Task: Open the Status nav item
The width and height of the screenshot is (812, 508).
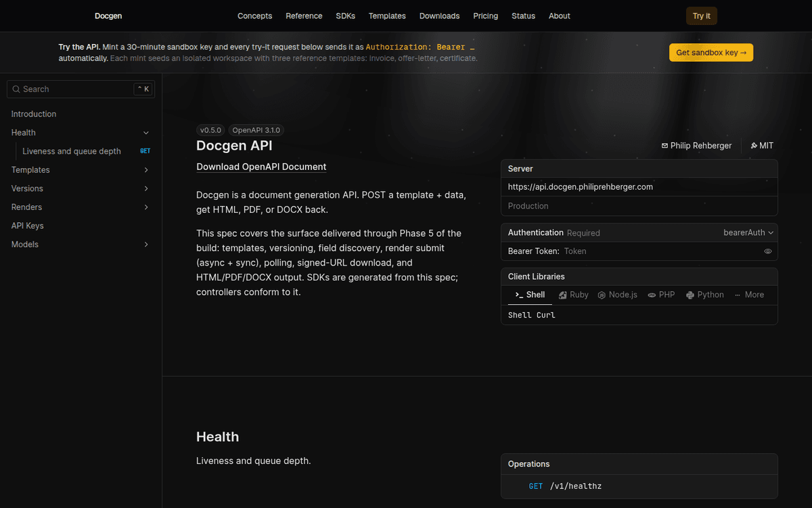Action: pyautogui.click(x=523, y=16)
